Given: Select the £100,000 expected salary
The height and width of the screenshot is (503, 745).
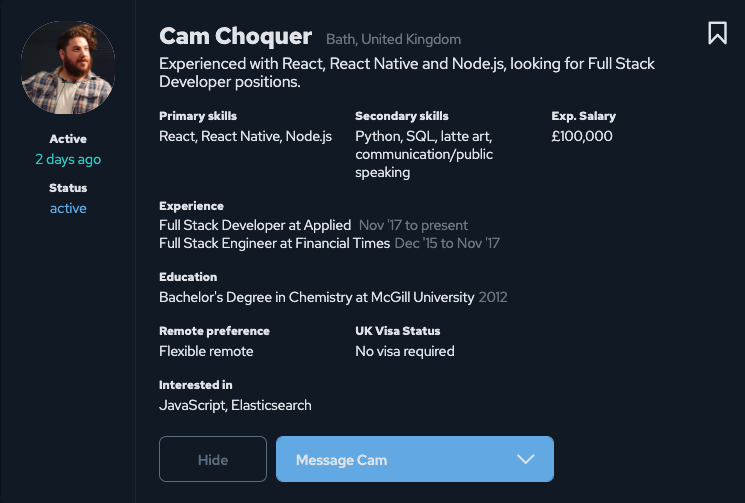Looking at the screenshot, I should [x=582, y=136].
